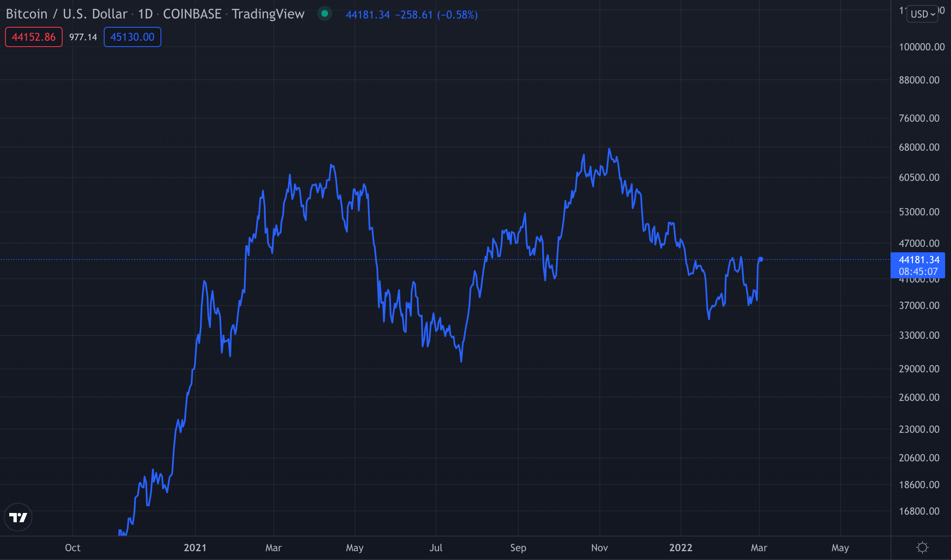The width and height of the screenshot is (951, 560).
Task: Click the 2022 time axis label
Action: coord(680,548)
